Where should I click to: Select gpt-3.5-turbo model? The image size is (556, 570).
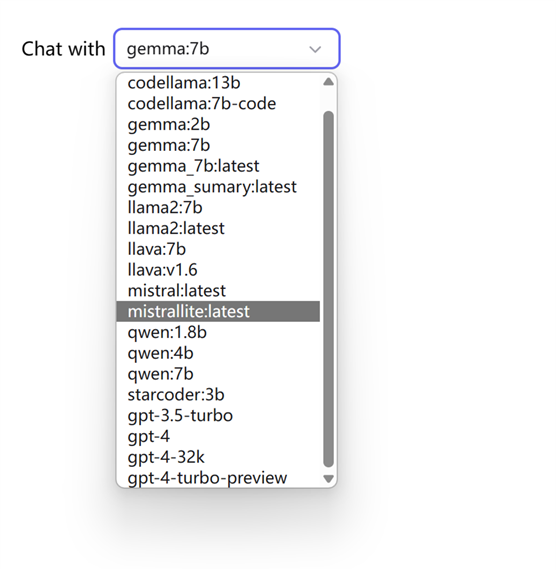[218, 415]
